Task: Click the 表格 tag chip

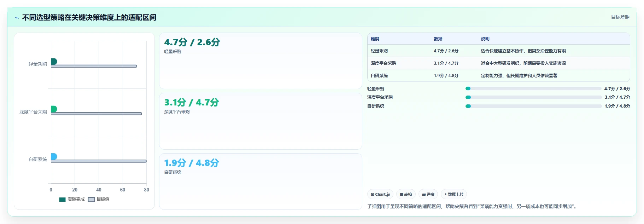Action: click(x=406, y=194)
